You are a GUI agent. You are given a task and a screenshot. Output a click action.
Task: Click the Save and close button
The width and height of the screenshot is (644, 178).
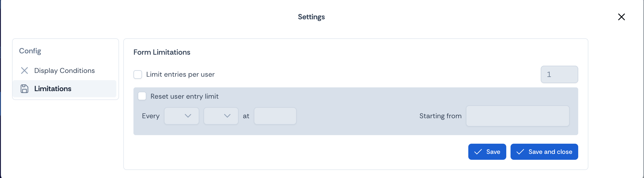coord(544,152)
